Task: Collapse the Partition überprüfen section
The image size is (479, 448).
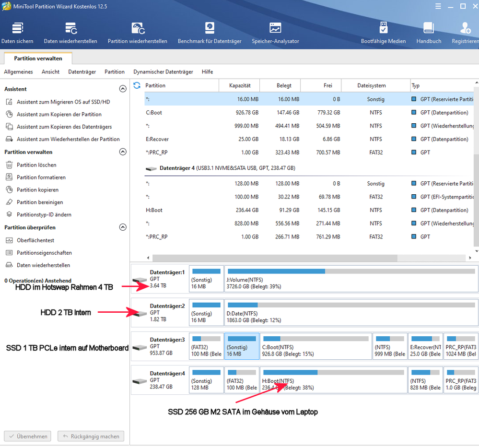Action: [x=123, y=227]
